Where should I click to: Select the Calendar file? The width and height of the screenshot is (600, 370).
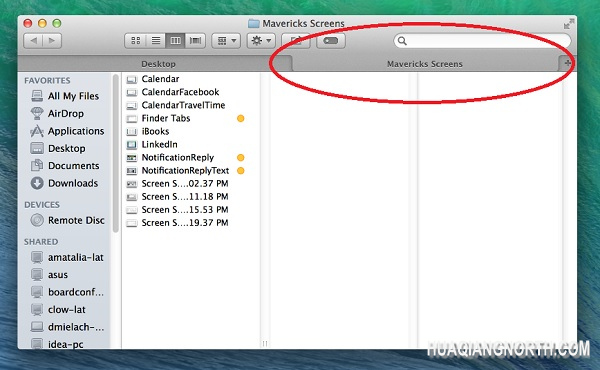click(153, 79)
